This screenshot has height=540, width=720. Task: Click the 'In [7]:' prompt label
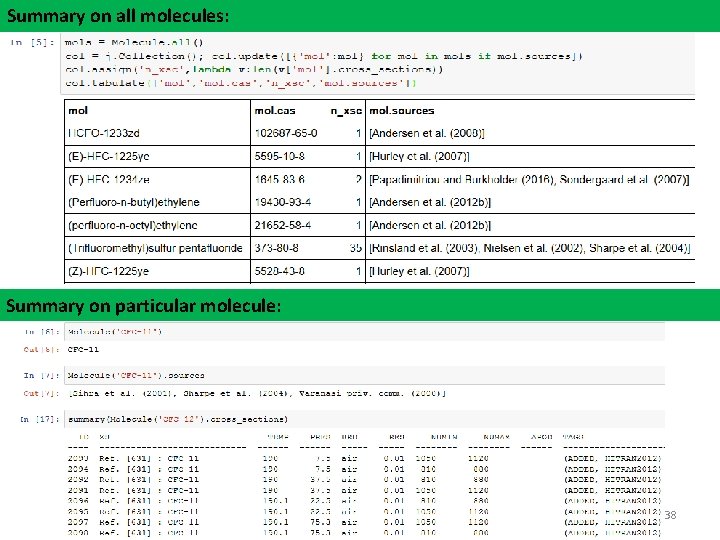(42, 376)
